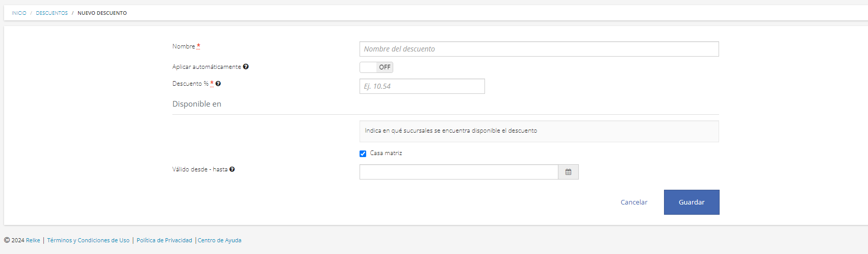The height and width of the screenshot is (254, 868).
Task: Open DESCUENTOS breadcrumb link
Action: coord(52,13)
